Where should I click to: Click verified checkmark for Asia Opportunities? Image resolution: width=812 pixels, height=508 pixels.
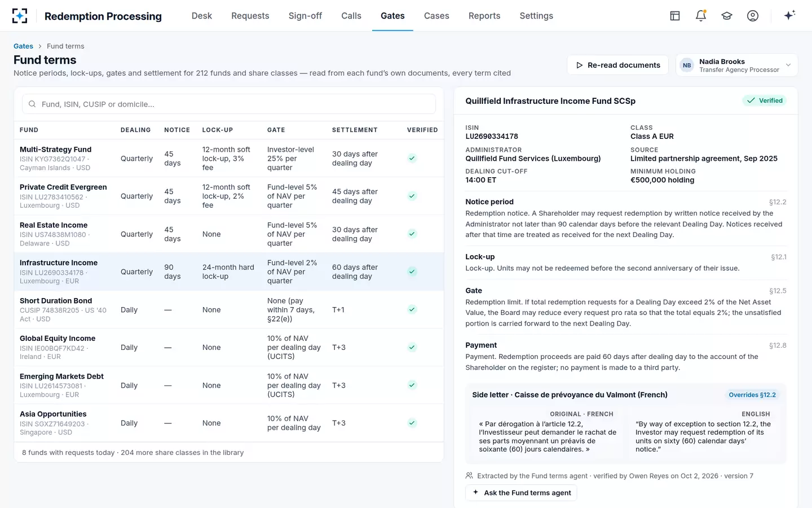tap(412, 423)
